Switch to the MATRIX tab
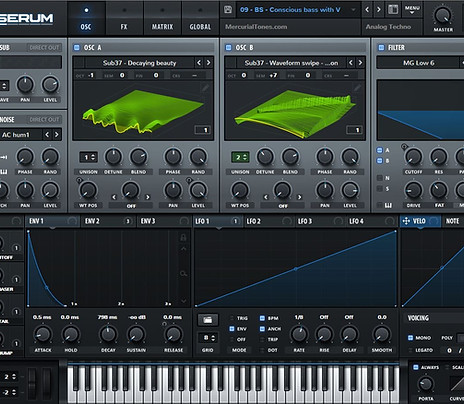The image size is (464, 404). click(x=162, y=18)
